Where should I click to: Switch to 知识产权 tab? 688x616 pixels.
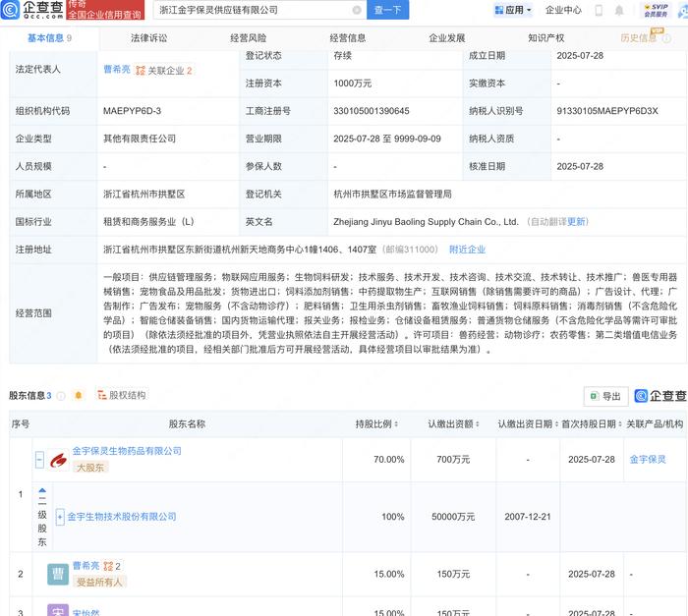pyautogui.click(x=545, y=38)
